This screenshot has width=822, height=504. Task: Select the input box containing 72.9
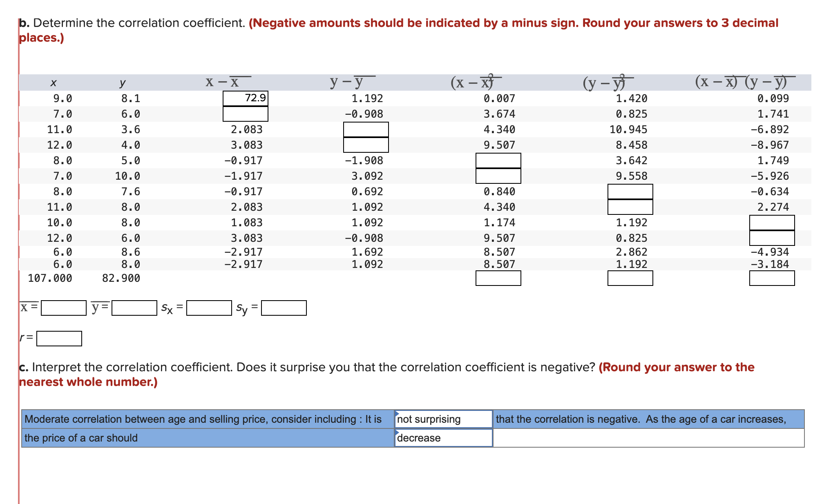[245, 97]
